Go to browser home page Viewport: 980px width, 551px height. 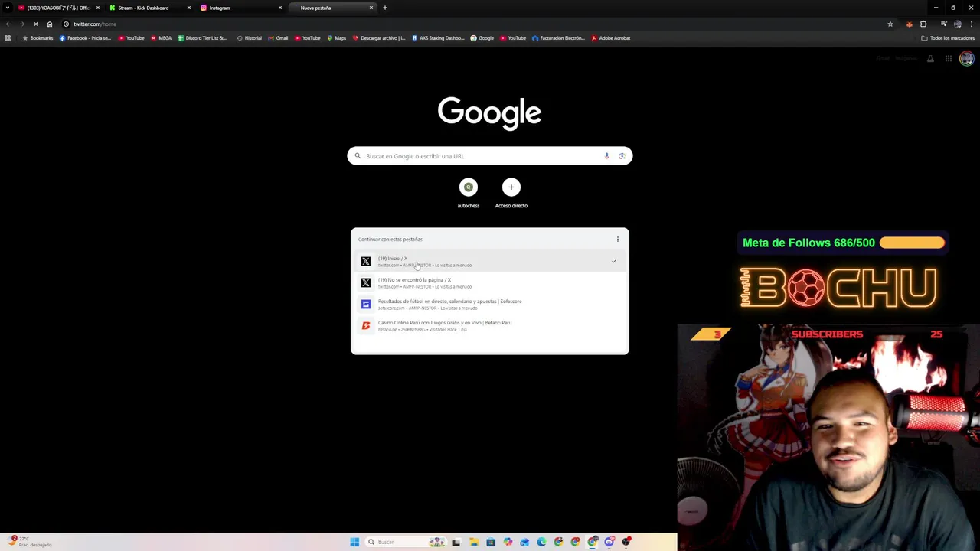pos(50,24)
